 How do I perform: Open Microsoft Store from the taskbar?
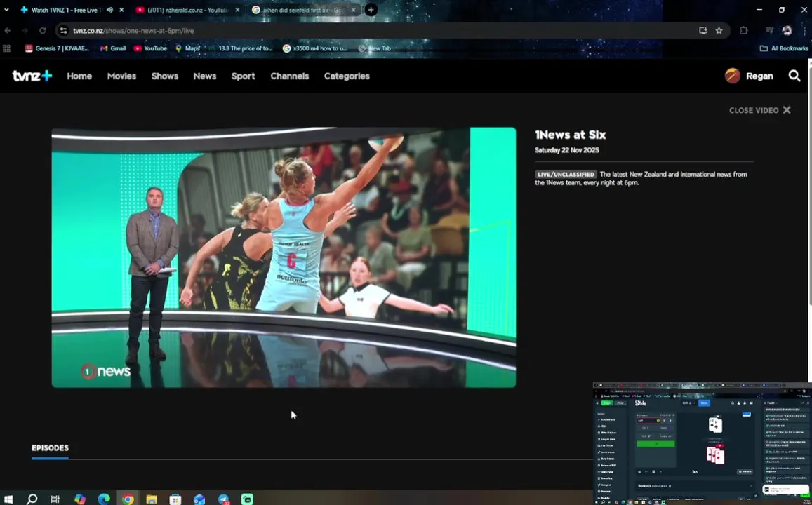(x=175, y=499)
